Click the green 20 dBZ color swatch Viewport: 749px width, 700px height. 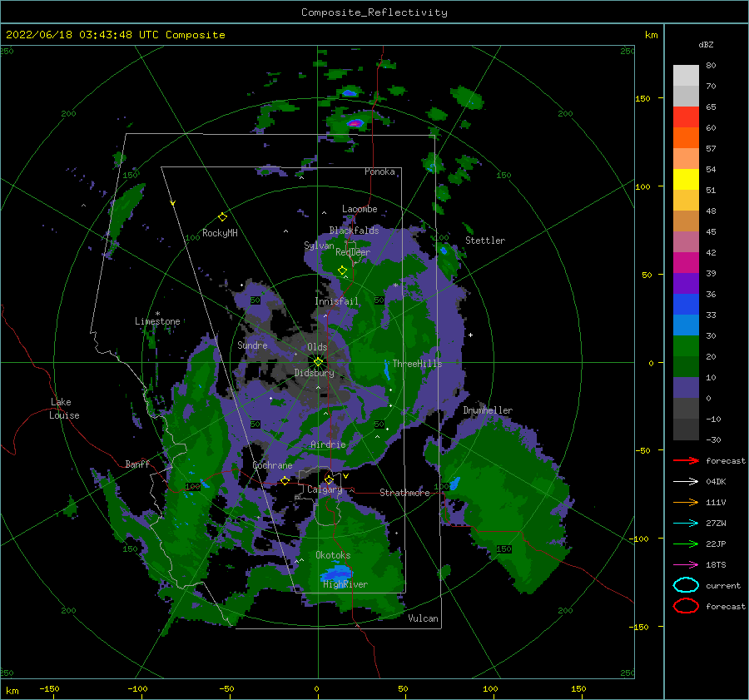686,346
